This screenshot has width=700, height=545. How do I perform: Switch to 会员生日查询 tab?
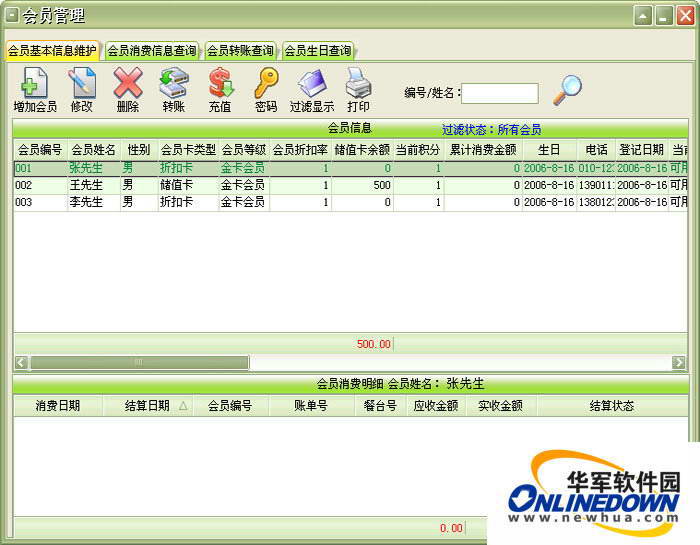coord(318,50)
